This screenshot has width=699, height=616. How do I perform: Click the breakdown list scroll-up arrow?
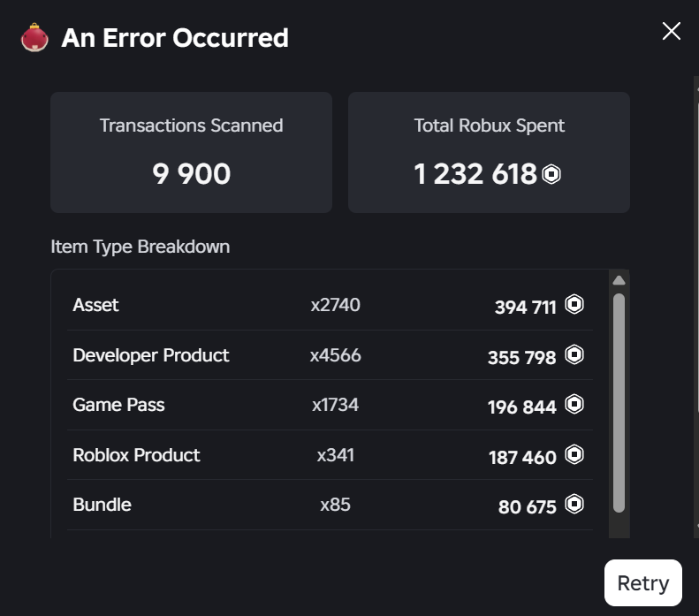click(x=619, y=280)
